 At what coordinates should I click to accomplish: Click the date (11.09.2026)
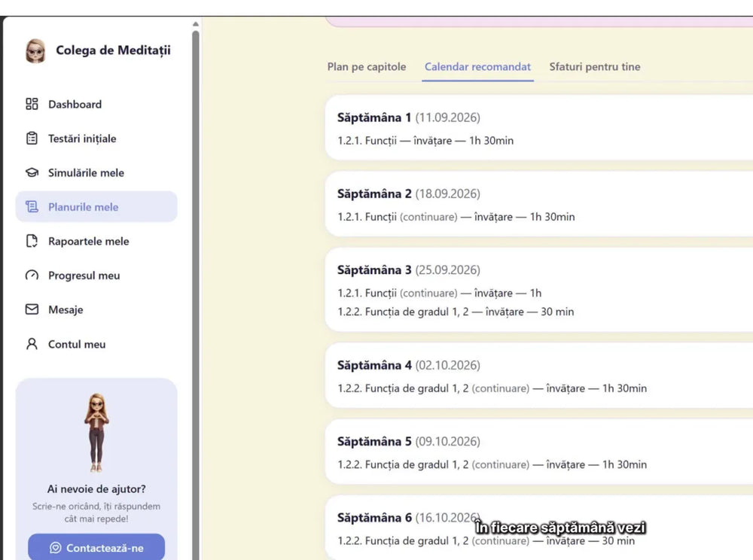(x=447, y=117)
